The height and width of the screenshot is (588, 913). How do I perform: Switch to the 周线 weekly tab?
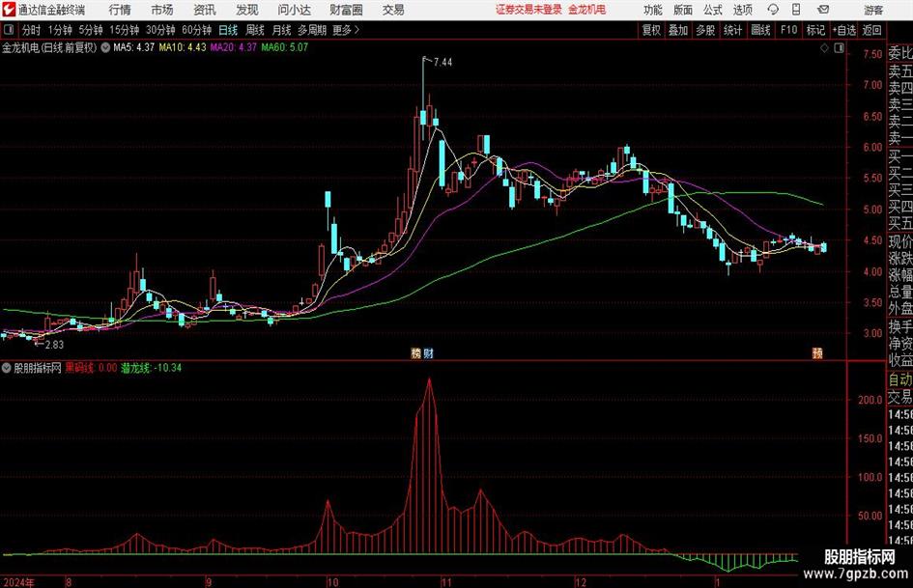pyautogui.click(x=254, y=30)
